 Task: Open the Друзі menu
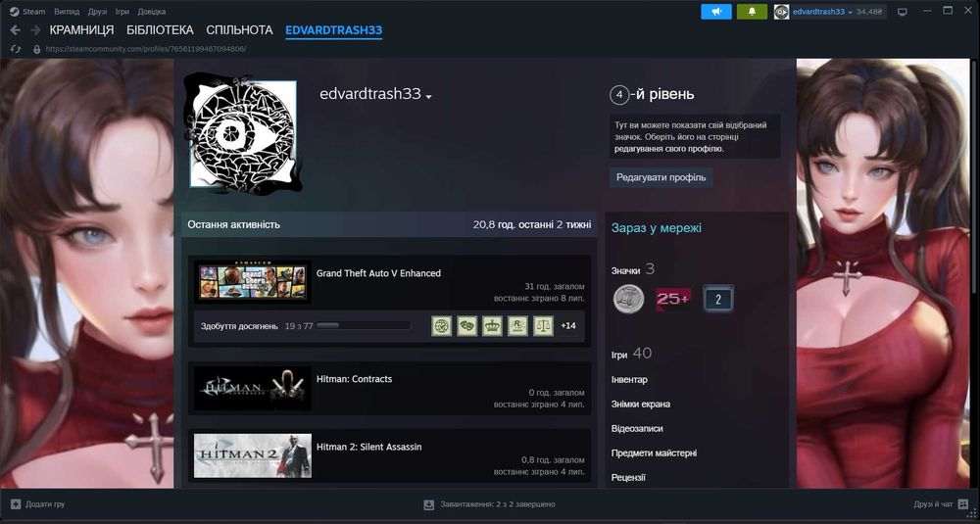tap(97, 12)
